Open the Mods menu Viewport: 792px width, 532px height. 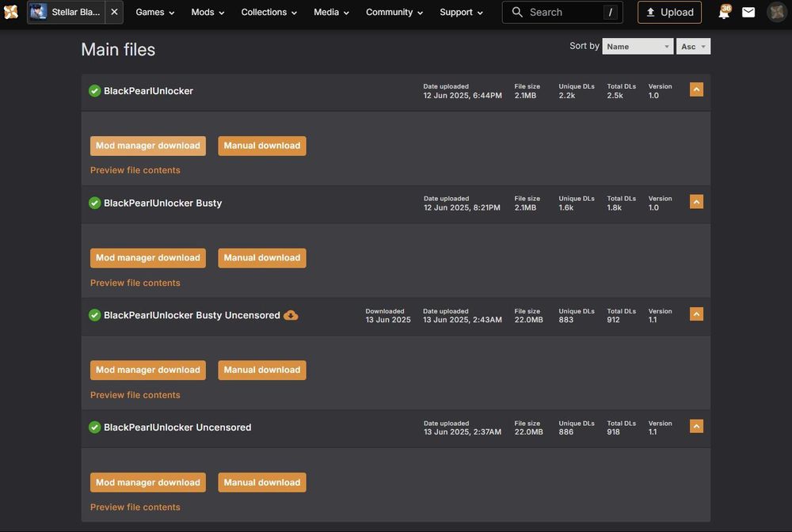pos(208,13)
